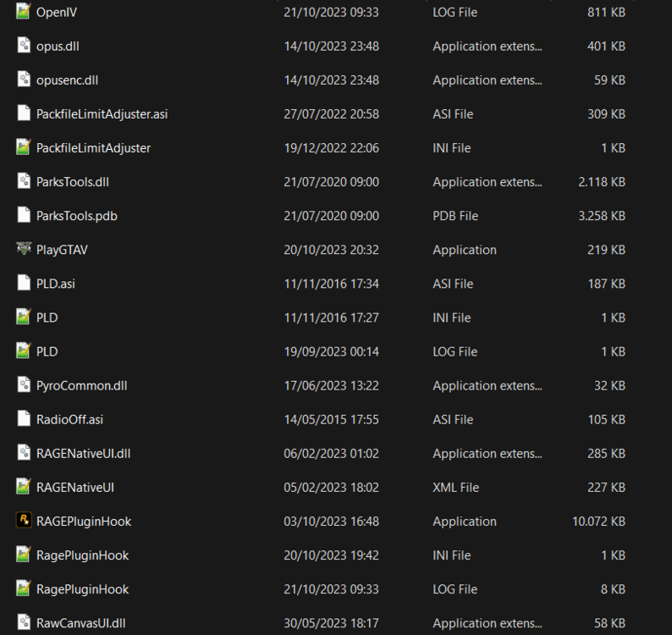Click the date 19/12/2022 22:06
Screen dimensions: 672x635
pyautogui.click(x=331, y=148)
